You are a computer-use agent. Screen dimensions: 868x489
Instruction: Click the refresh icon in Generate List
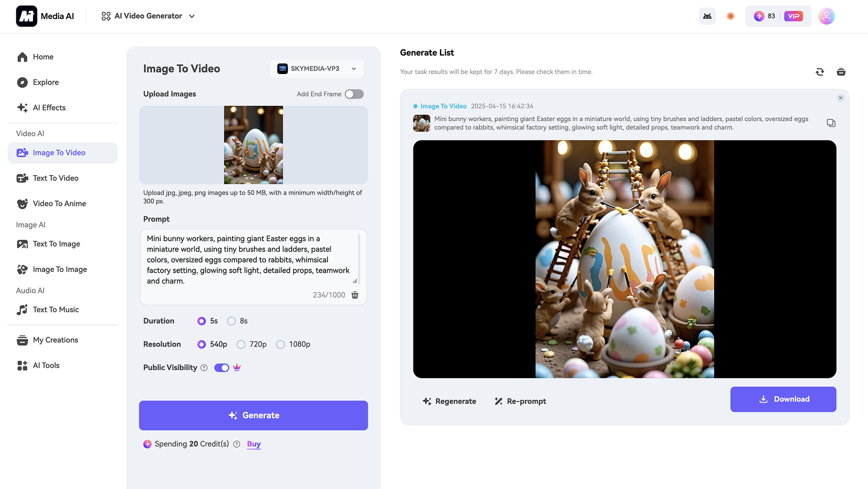[820, 72]
